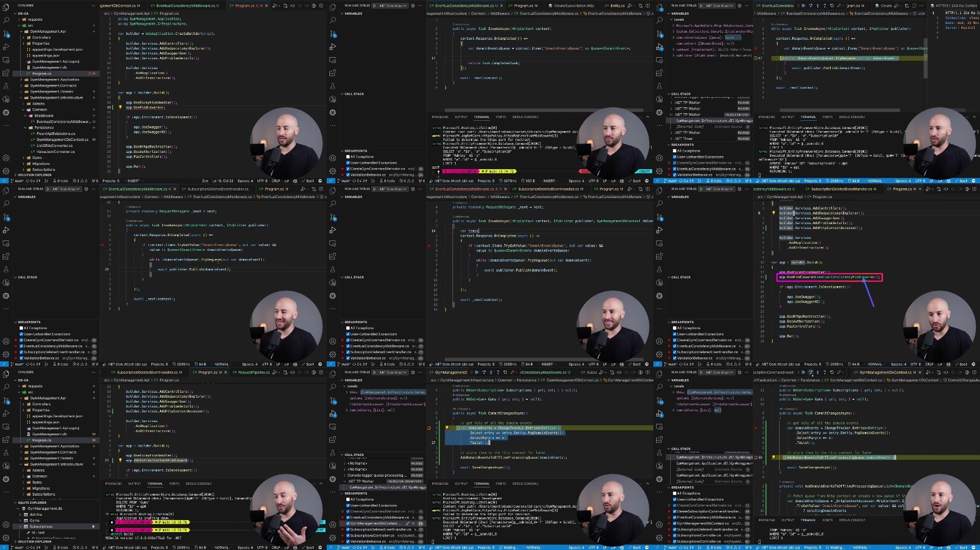Open PORTS panel tab in top-right frame
Viewport: 980px width, 550px height.
[827, 117]
